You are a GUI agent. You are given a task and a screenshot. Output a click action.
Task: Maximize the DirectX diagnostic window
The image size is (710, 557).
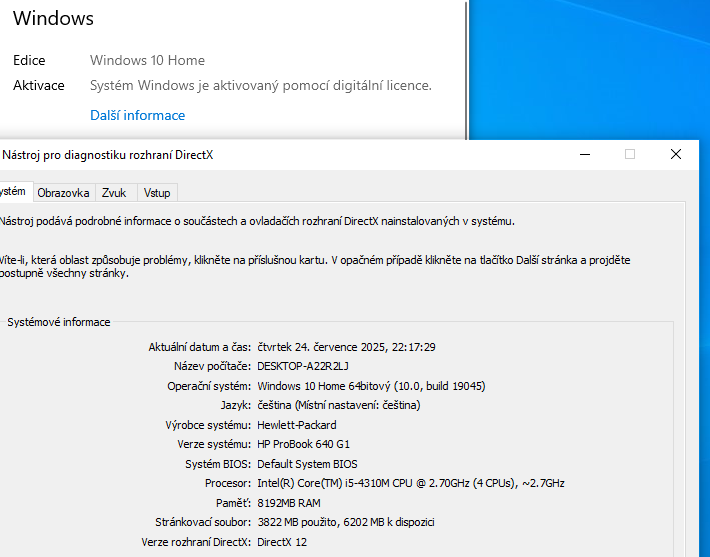click(630, 154)
